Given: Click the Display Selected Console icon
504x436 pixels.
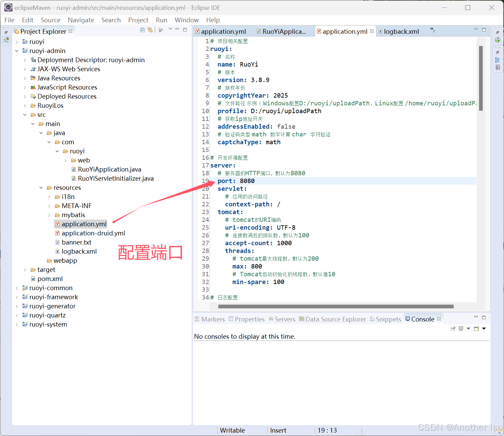Looking at the screenshot, I should pyautogui.click(x=461, y=329).
